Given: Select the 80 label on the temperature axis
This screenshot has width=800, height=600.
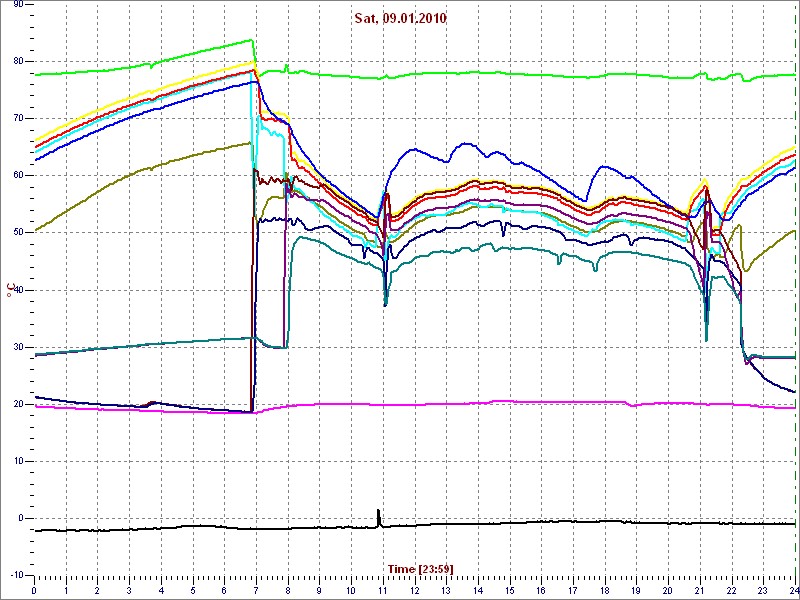Looking at the screenshot, I should (x=18, y=61).
